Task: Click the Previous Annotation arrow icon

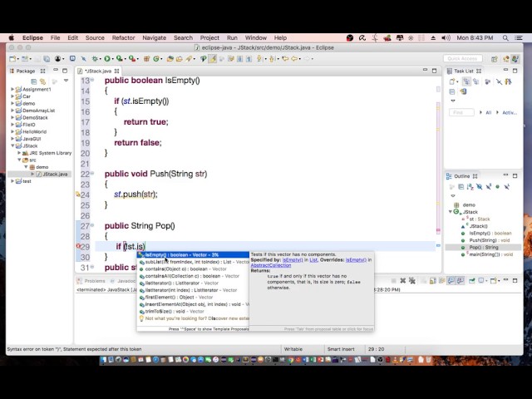Action: (x=272, y=59)
